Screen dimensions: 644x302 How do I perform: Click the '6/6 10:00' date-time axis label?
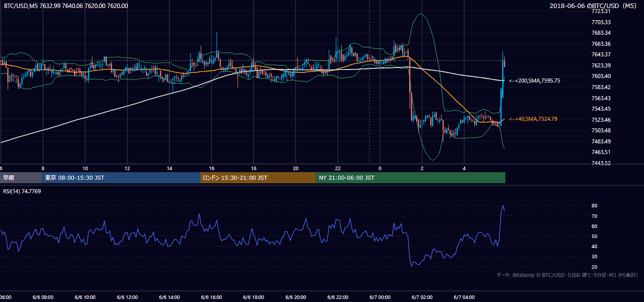coord(85,297)
